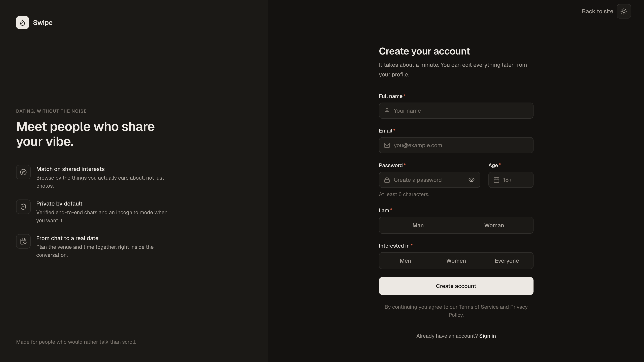Toggle light theme with sun icon
The width and height of the screenshot is (644, 362).
pos(624,11)
